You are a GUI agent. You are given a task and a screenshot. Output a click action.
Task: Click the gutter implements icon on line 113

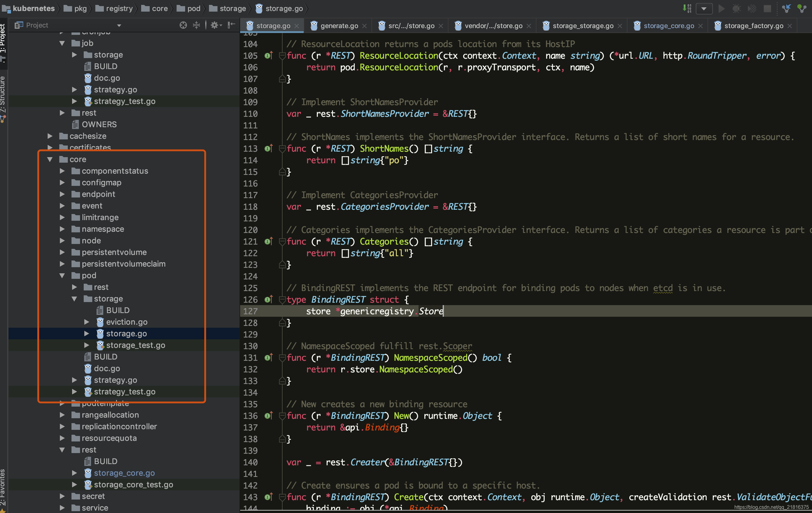[x=269, y=149]
